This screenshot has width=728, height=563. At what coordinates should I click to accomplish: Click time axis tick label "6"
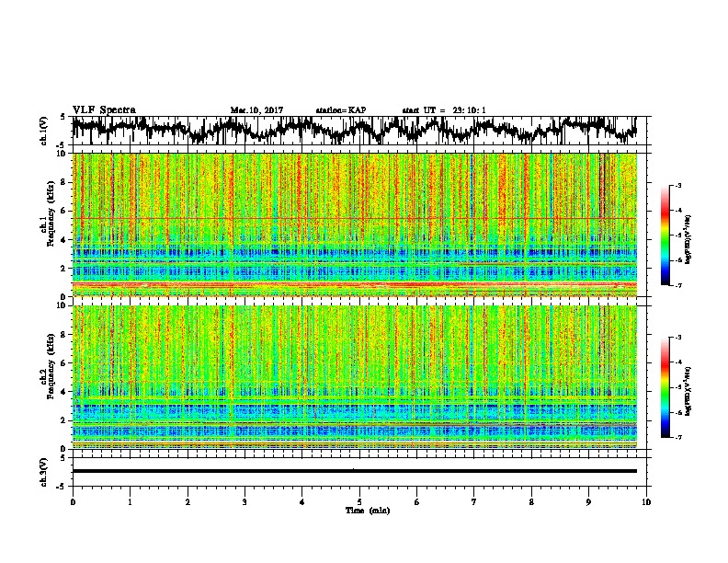click(417, 502)
